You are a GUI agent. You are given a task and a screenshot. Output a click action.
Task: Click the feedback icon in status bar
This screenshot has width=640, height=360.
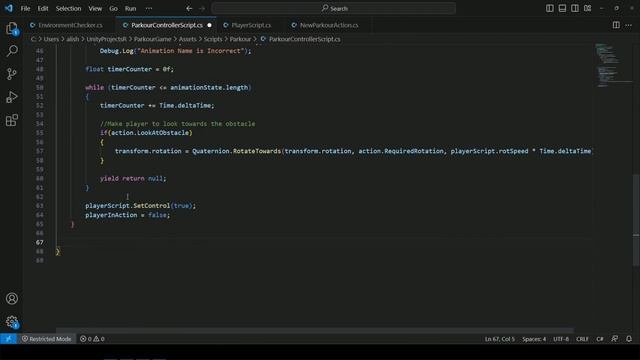point(615,339)
